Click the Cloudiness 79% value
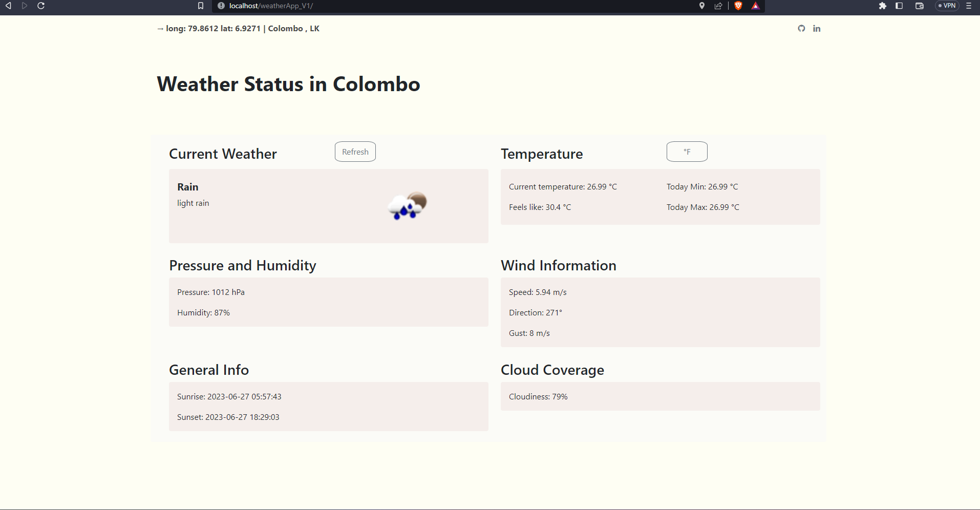This screenshot has width=980, height=510. pos(538,396)
